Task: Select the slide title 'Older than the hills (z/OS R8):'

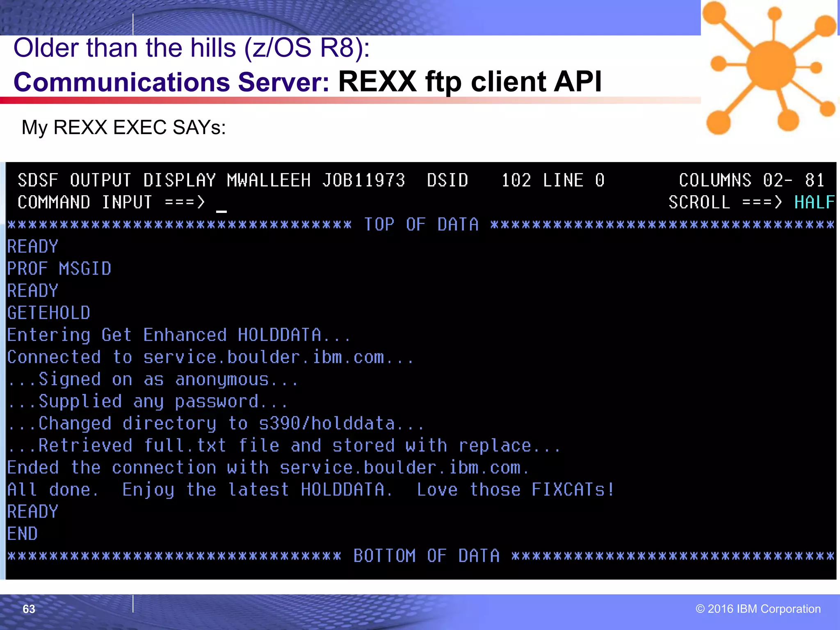Action: 192,48
